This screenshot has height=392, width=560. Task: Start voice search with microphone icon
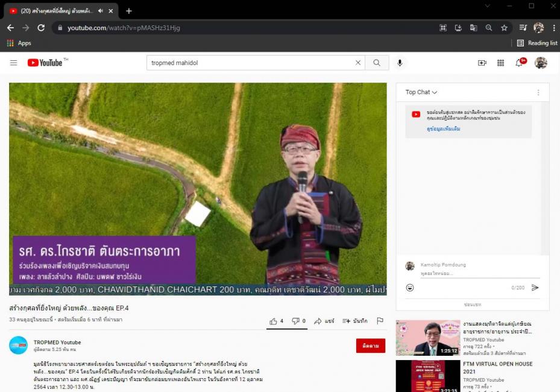pos(400,63)
